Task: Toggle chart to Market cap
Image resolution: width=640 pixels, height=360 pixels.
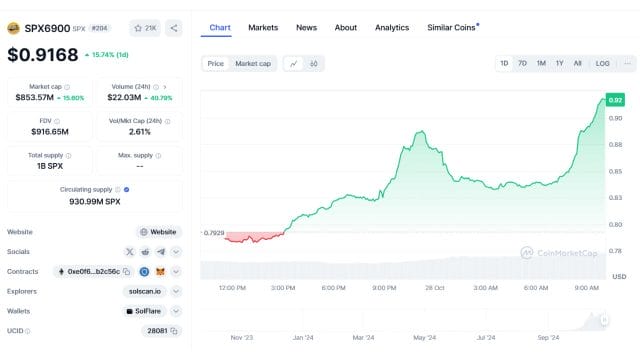Action: (253, 64)
